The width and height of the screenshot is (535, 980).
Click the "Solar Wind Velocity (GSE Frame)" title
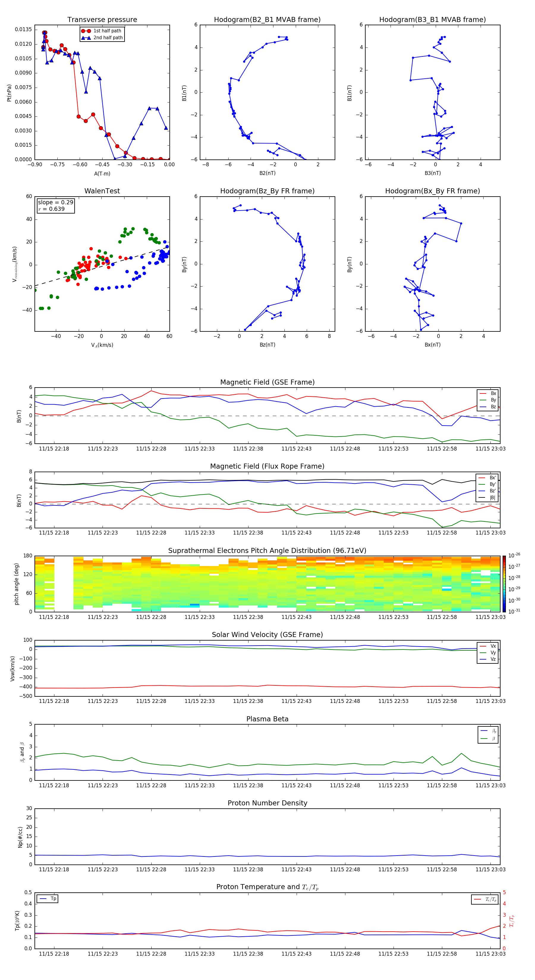[x=267, y=635]
